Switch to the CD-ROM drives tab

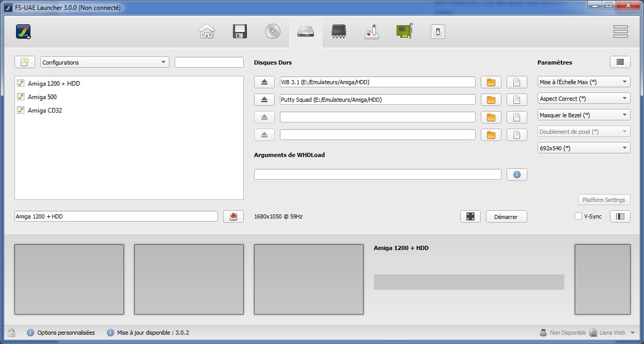(273, 32)
